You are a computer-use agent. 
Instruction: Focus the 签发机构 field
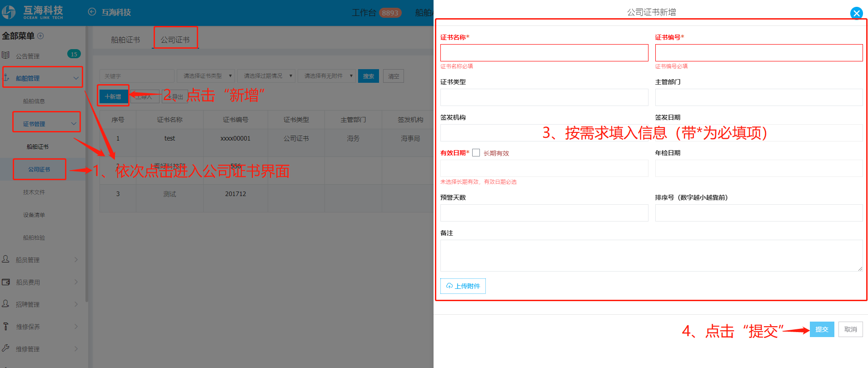tap(544, 133)
